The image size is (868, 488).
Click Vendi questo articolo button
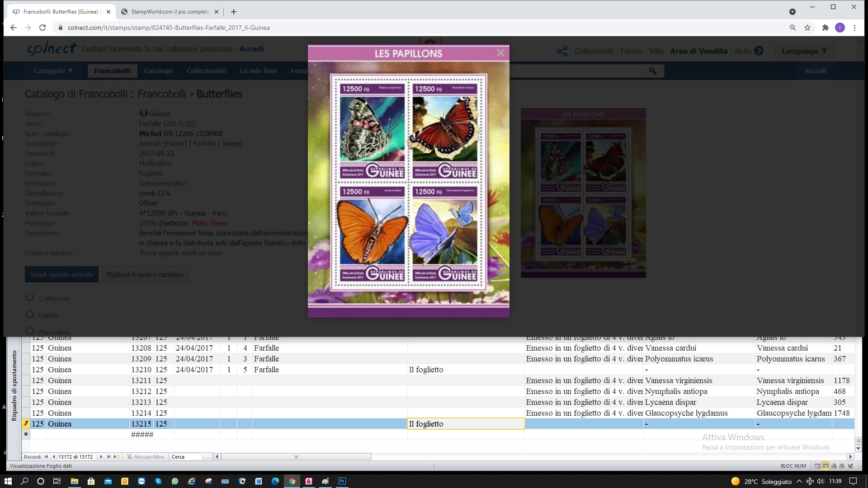61,274
